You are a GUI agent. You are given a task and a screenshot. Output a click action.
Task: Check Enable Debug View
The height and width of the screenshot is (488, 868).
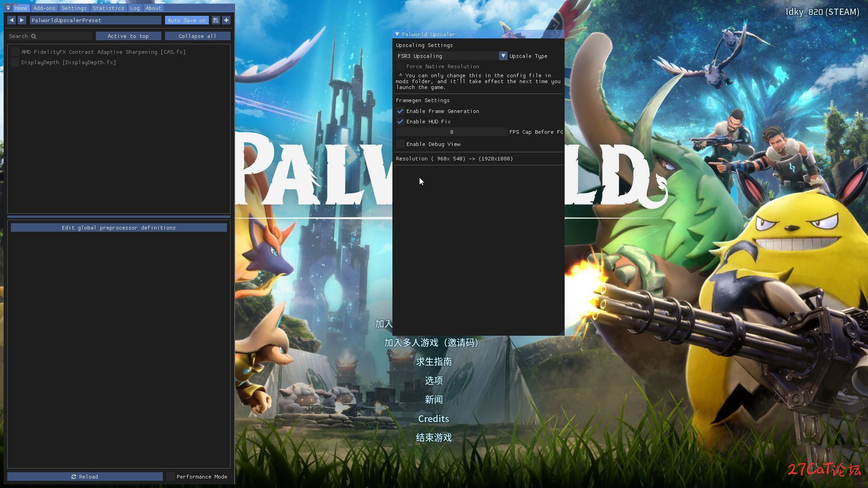click(x=400, y=144)
